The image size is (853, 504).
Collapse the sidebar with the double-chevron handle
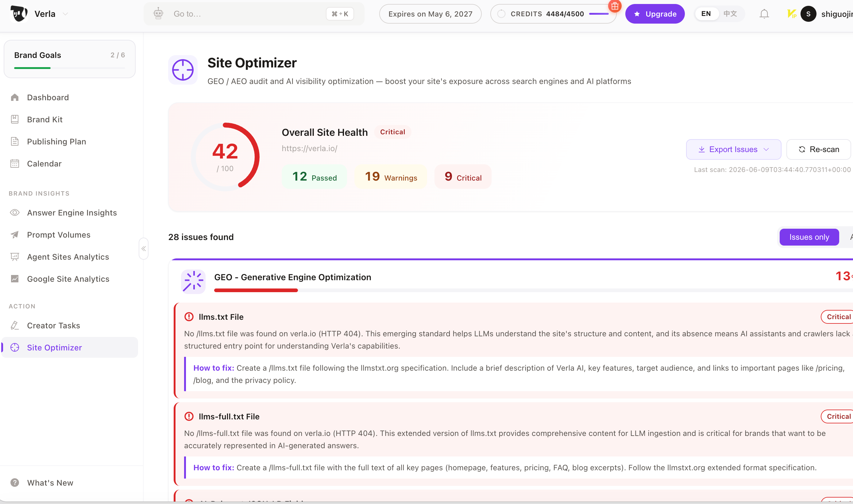click(143, 249)
